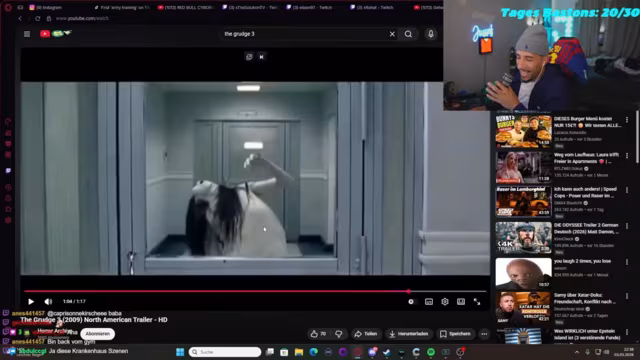Open the burger menu video thumbnail
640x360 pixels.
click(523, 131)
